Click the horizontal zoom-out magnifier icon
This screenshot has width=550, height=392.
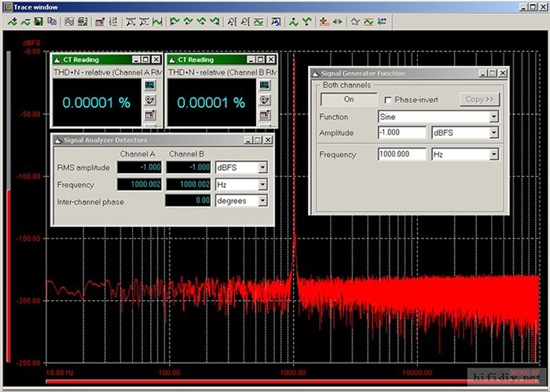(144, 22)
